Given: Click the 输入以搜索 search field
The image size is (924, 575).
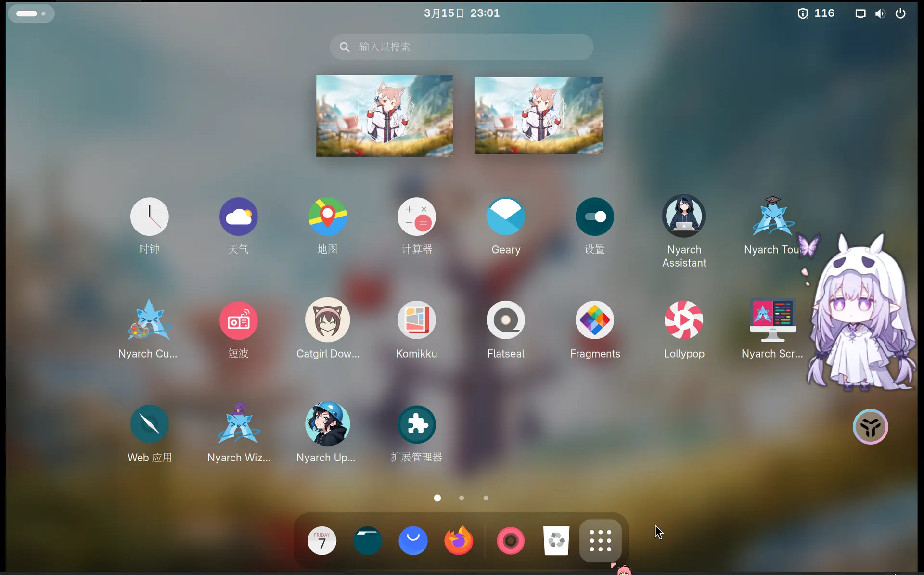Looking at the screenshot, I should [461, 47].
